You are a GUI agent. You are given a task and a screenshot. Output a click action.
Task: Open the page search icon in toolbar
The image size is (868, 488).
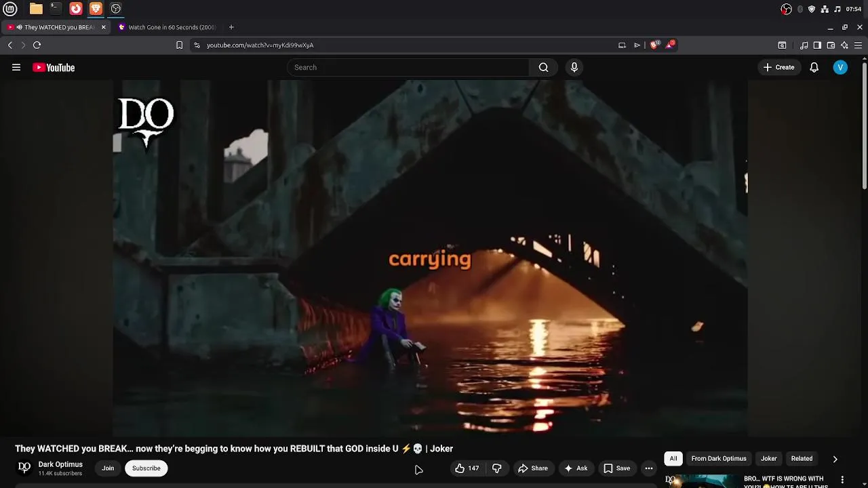click(x=782, y=45)
